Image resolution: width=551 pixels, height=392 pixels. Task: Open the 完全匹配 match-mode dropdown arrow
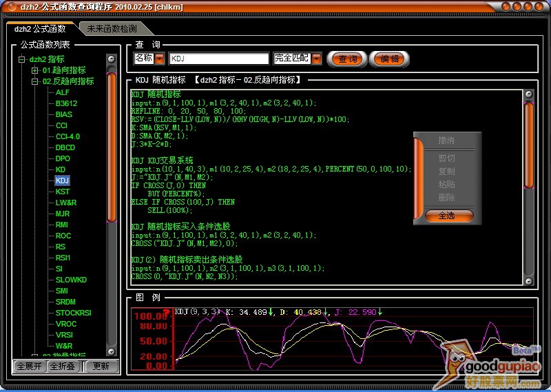point(317,59)
